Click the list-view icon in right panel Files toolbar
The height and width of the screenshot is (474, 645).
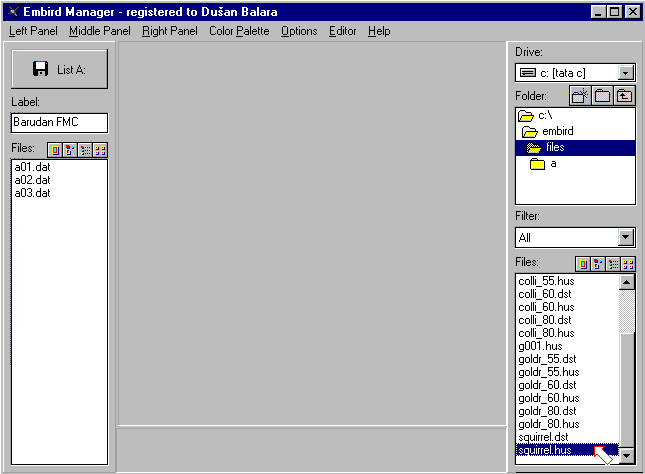tap(613, 264)
